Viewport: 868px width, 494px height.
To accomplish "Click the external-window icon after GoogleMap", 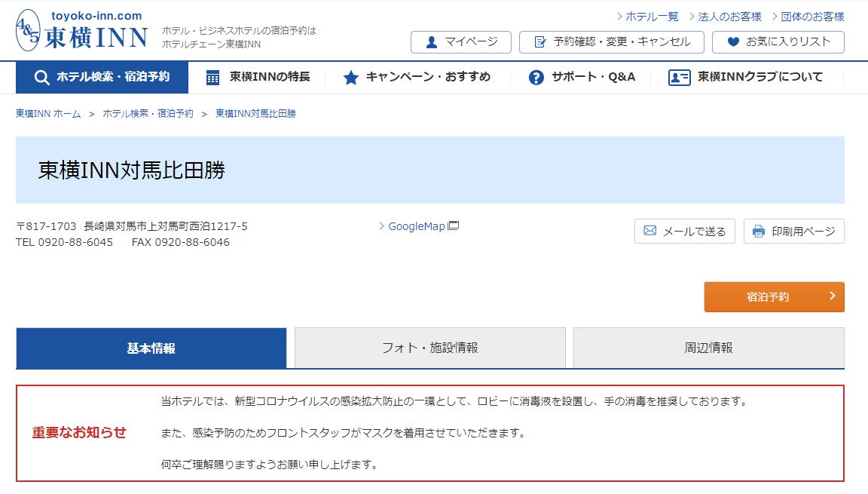I will pyautogui.click(x=454, y=226).
